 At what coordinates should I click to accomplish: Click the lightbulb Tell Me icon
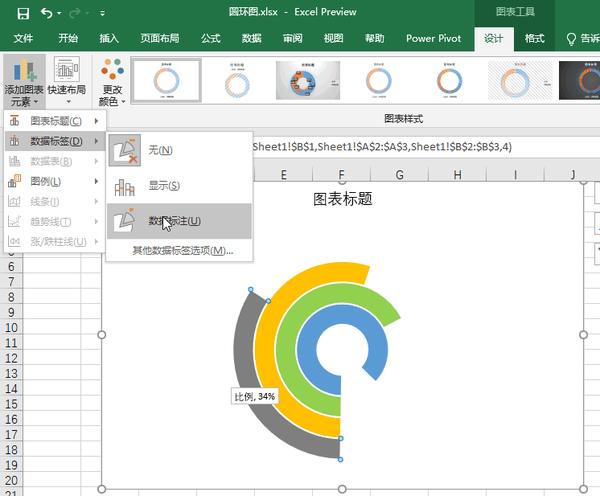coord(571,39)
